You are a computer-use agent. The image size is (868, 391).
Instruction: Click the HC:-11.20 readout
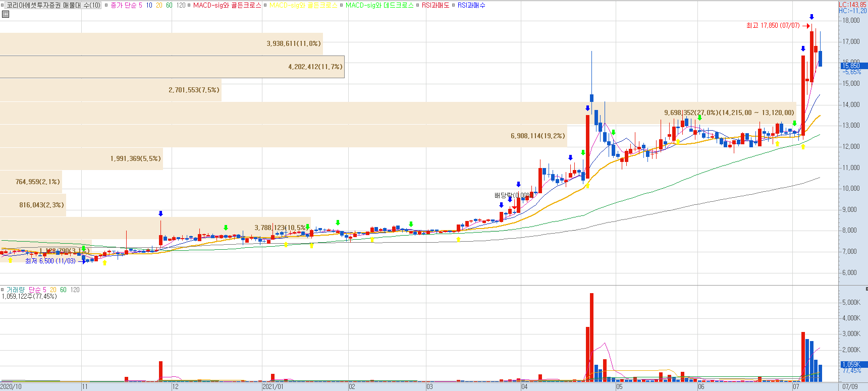(x=852, y=11)
